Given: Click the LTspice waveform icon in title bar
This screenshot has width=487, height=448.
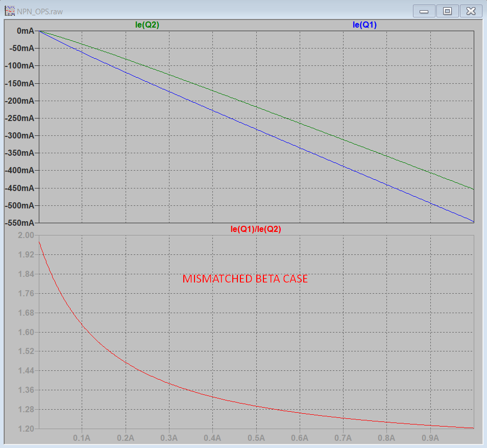Looking at the screenshot, I should (10, 11).
